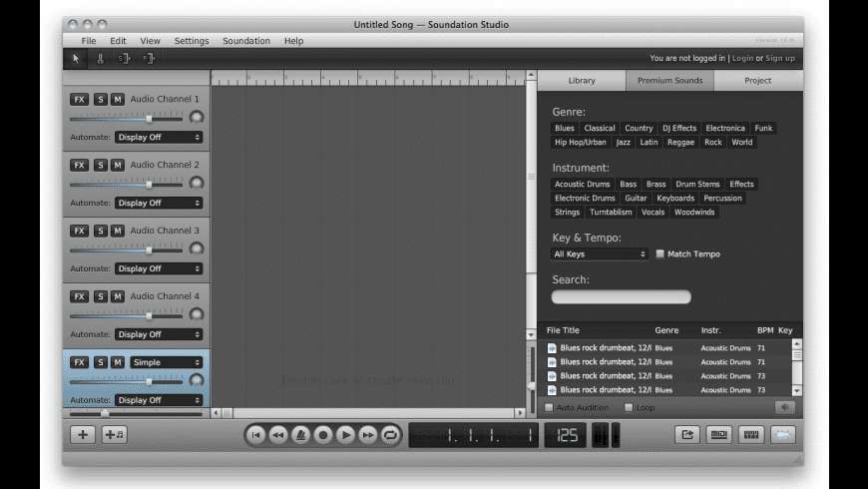Select the scissors cut tool
The width and height of the screenshot is (868, 489).
coord(100,59)
